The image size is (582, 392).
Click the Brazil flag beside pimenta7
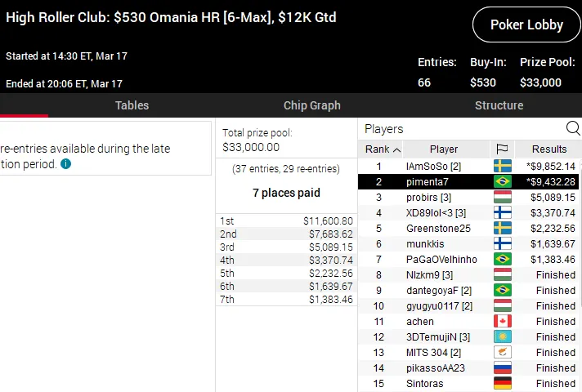click(502, 182)
